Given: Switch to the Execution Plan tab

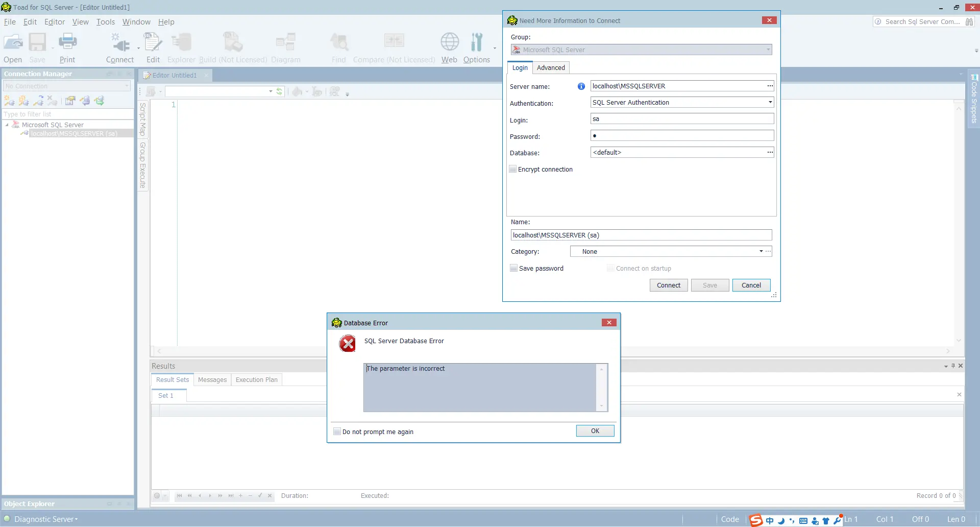Looking at the screenshot, I should pyautogui.click(x=257, y=379).
